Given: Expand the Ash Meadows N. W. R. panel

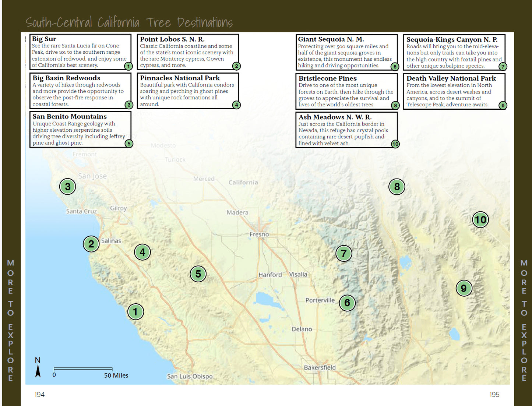Looking at the screenshot, I should [346, 130].
